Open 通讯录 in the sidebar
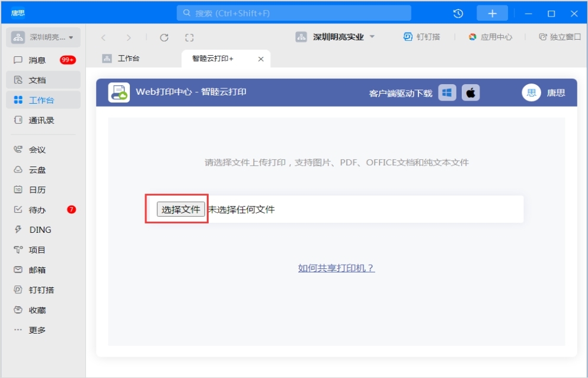588x378 pixels. [43, 120]
